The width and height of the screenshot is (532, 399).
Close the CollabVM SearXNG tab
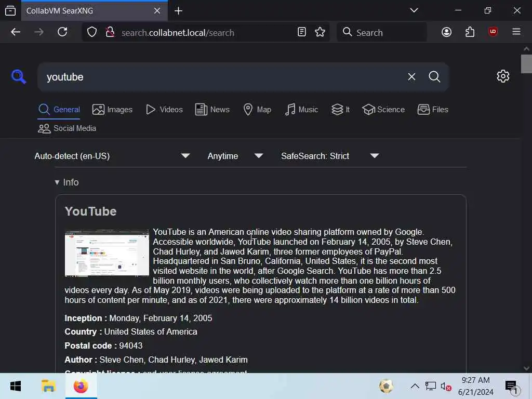pos(157,11)
